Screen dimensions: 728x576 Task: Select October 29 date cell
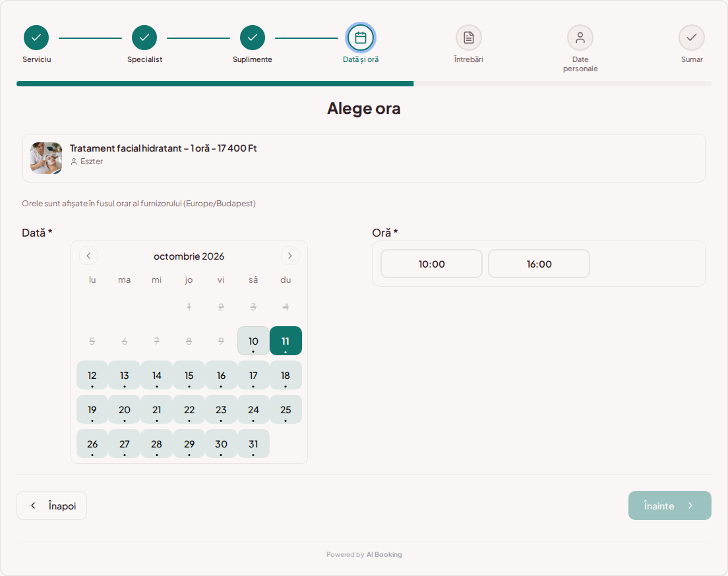(189, 444)
